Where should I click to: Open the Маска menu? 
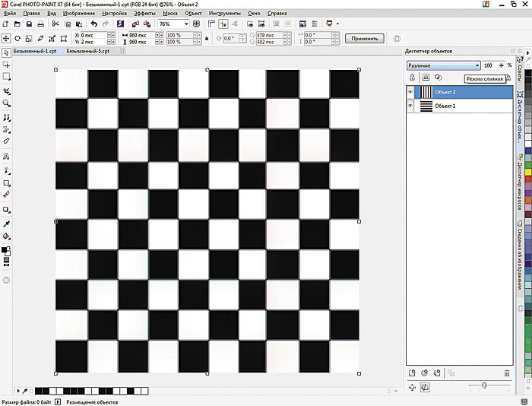point(170,14)
